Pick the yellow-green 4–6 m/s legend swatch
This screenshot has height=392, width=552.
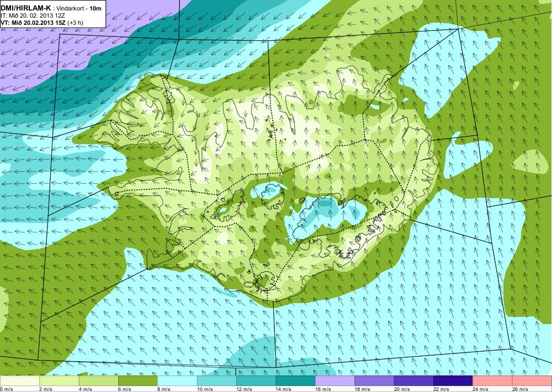tap(99, 381)
